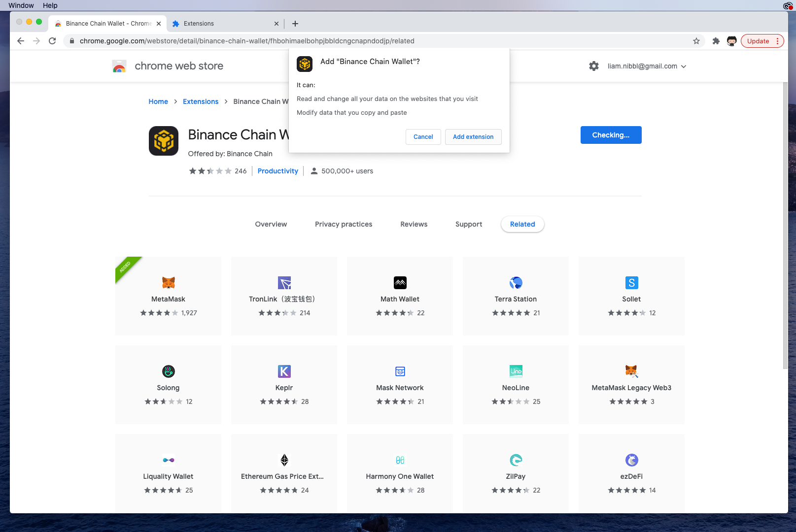
Task: Open the Mask Network icon
Action: click(400, 371)
